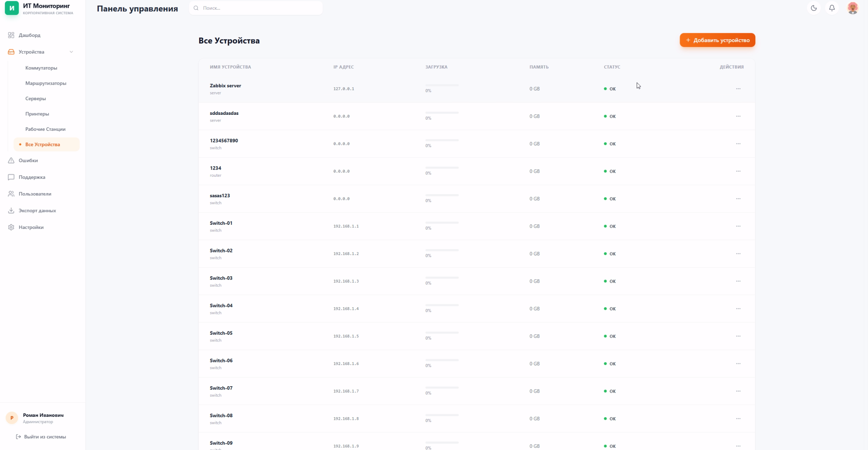The width and height of the screenshot is (868, 450).
Task: Click the Пользователи people icon
Action: tap(11, 194)
